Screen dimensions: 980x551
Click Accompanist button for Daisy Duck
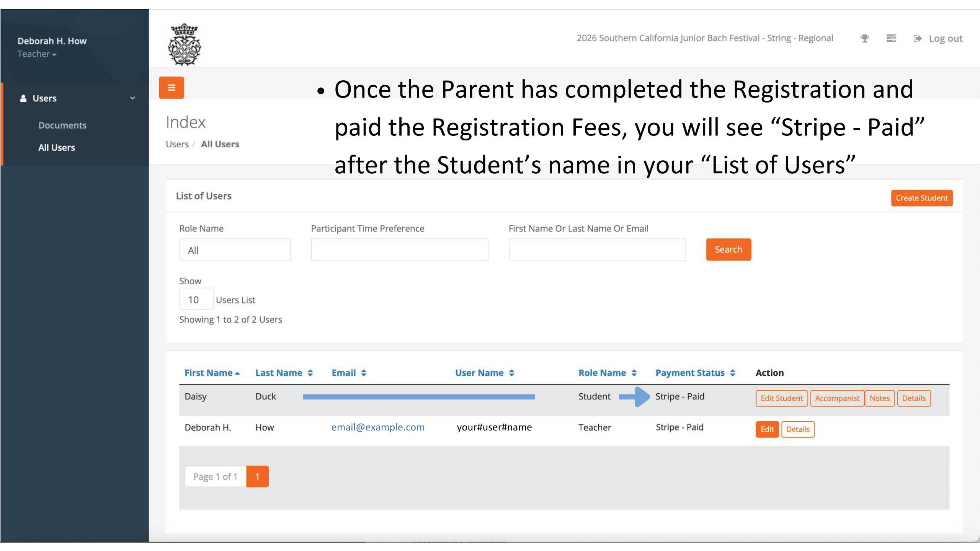pyautogui.click(x=837, y=398)
